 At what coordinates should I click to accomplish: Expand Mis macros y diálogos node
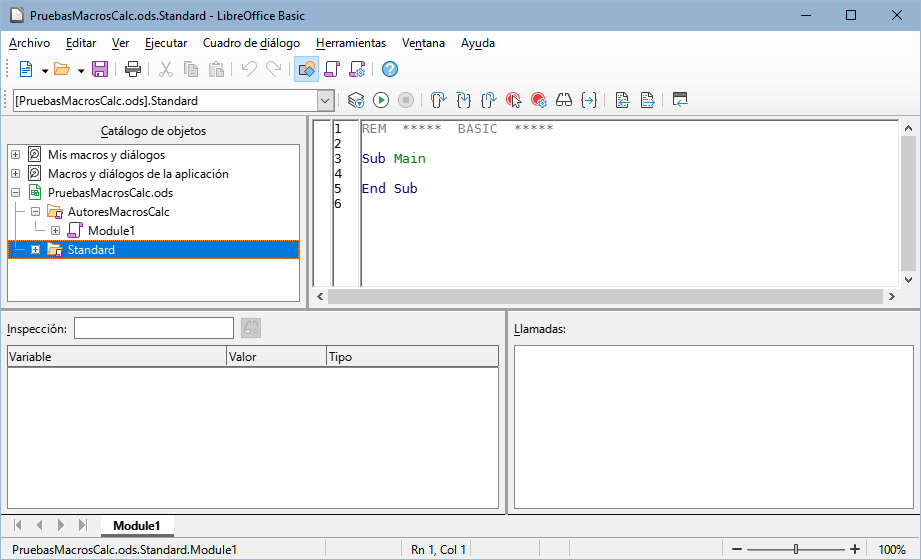point(16,155)
